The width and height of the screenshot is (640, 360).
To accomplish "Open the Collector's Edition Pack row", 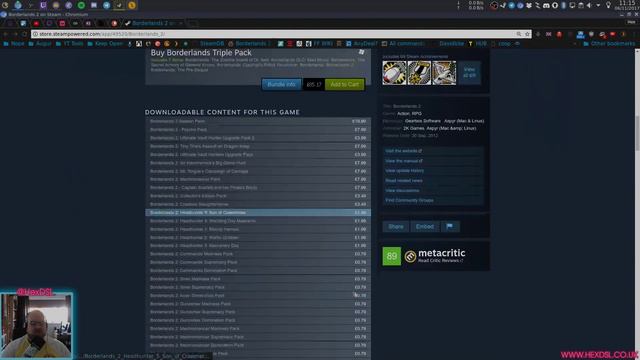I will pos(258,196).
